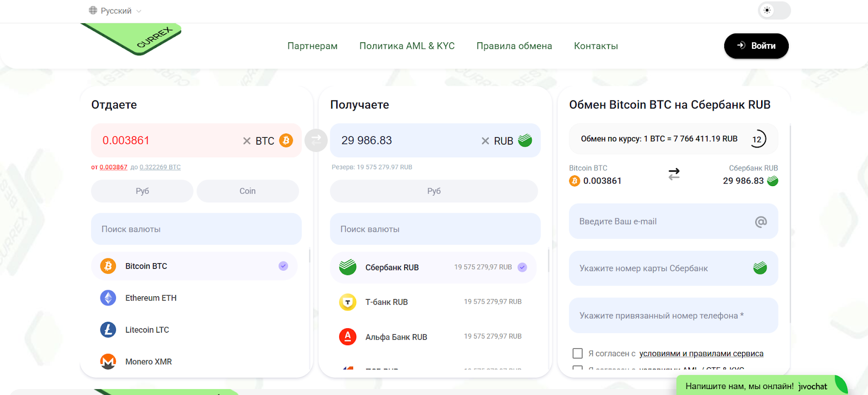Click the Sberbank card number field
This screenshot has height=395, width=868.
[x=673, y=268]
